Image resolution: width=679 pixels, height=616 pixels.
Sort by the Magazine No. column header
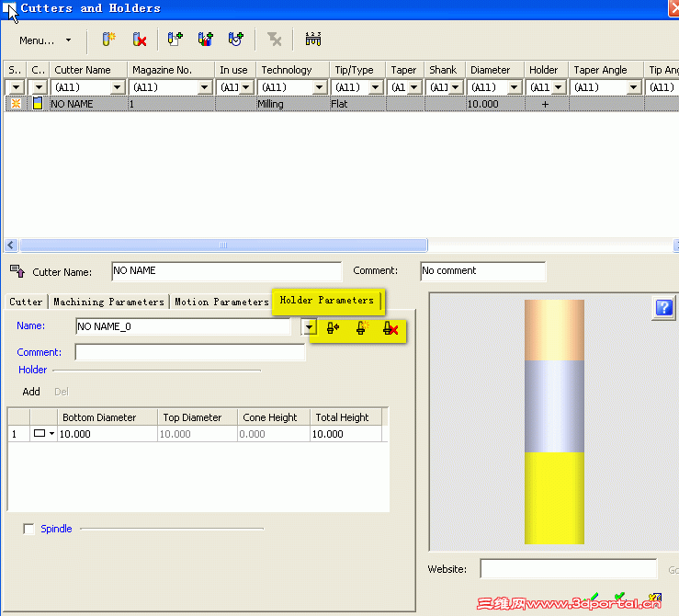pos(171,70)
